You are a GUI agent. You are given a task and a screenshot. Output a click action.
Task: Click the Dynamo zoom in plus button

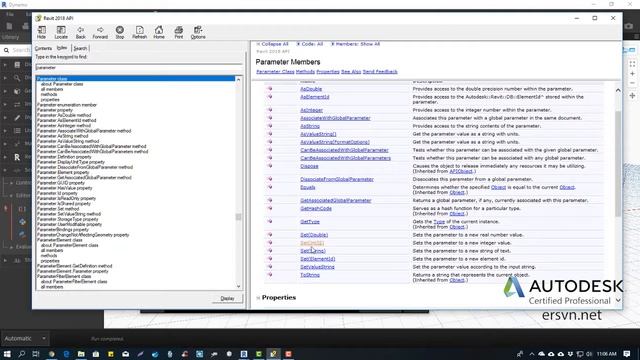point(632,74)
